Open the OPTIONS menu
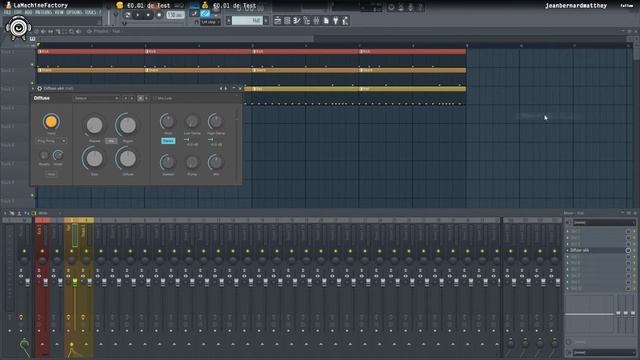 [74, 13]
